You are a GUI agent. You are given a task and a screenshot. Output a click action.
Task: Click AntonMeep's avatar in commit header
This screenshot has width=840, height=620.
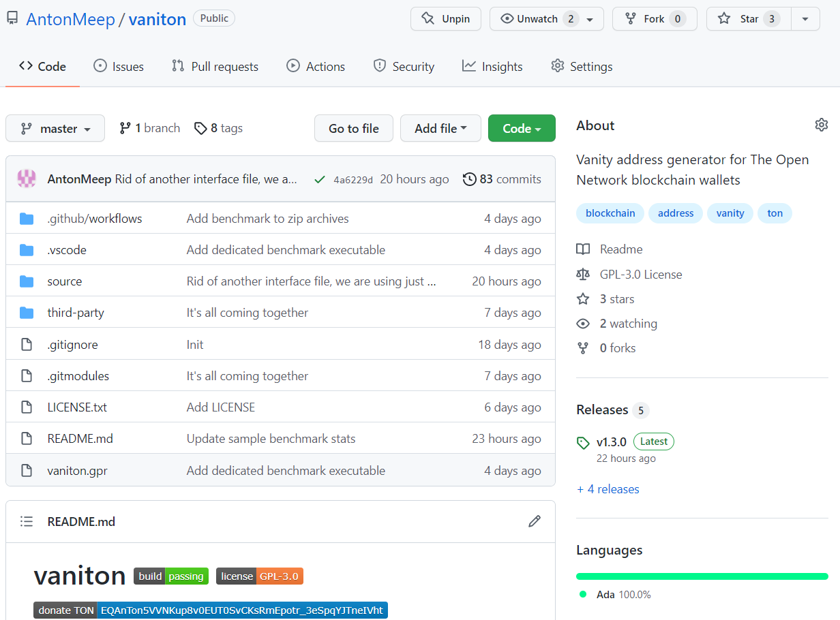(x=27, y=179)
